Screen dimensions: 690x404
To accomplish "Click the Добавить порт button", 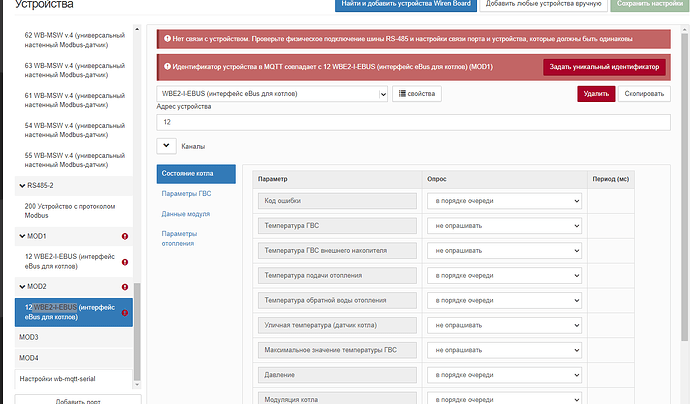I will tap(78, 400).
